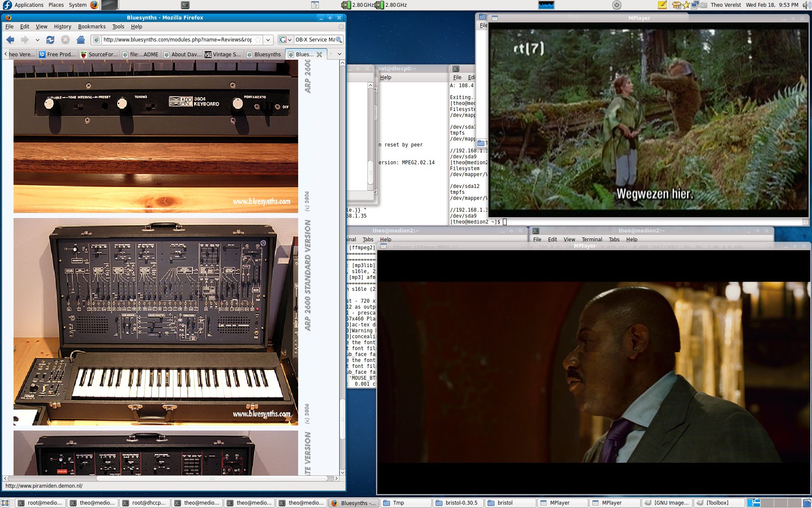
Task: Open URL bar history dropdown
Action: point(268,40)
